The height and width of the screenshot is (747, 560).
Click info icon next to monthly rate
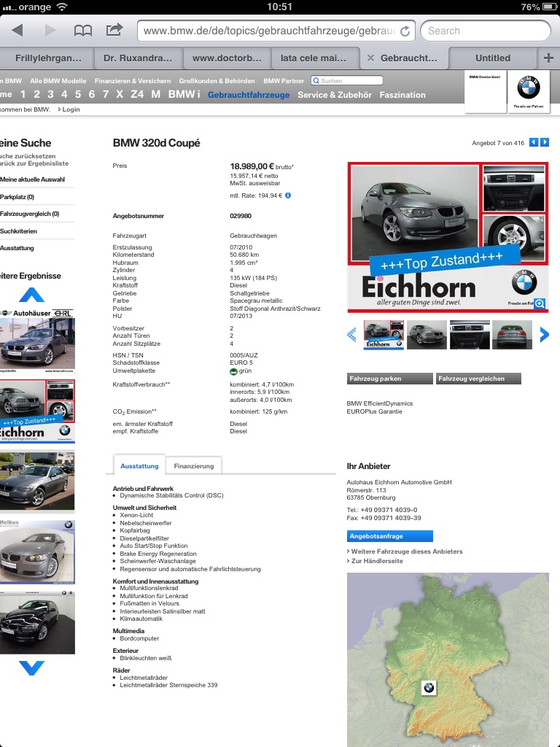tap(289, 196)
